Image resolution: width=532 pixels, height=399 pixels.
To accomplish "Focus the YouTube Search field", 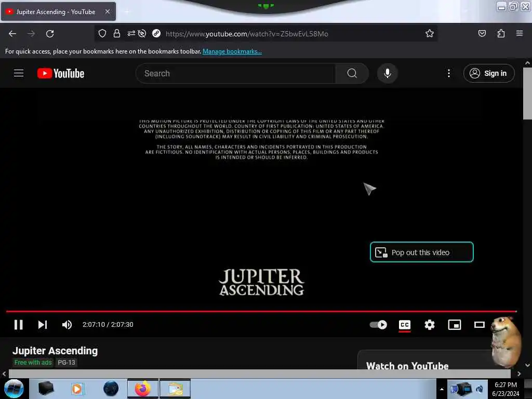I will tap(236, 73).
